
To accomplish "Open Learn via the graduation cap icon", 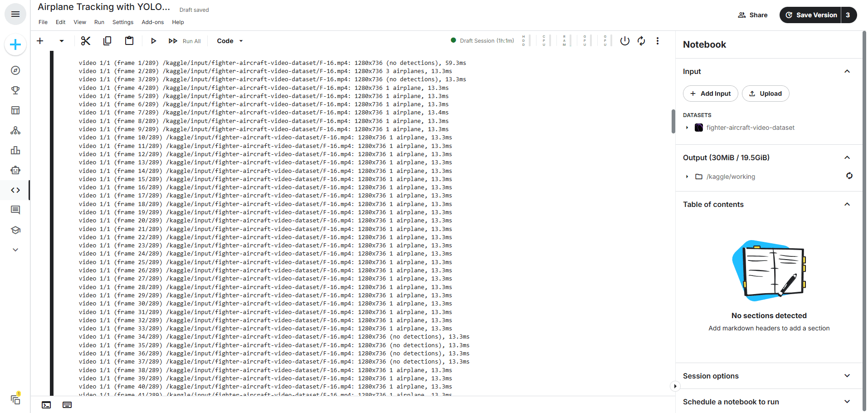I will 15,230.
